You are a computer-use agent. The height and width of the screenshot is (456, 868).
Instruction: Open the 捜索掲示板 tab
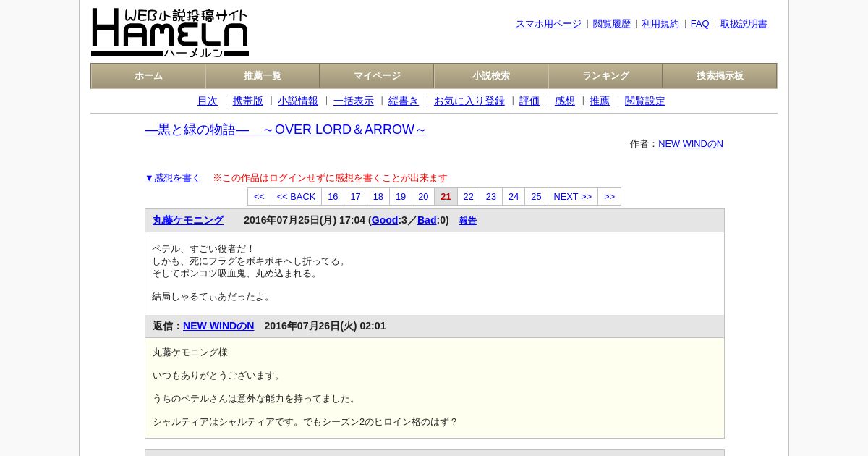coord(720,76)
